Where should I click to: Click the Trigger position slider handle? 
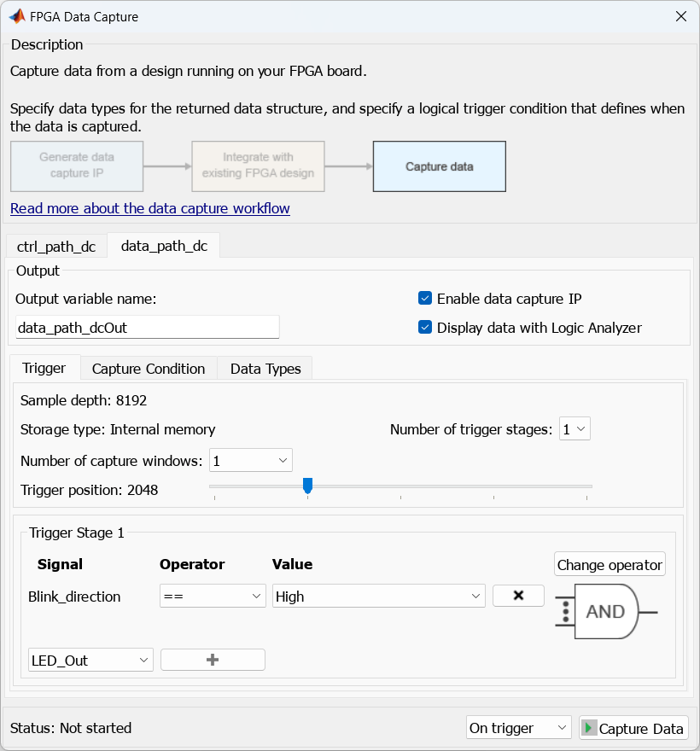307,486
